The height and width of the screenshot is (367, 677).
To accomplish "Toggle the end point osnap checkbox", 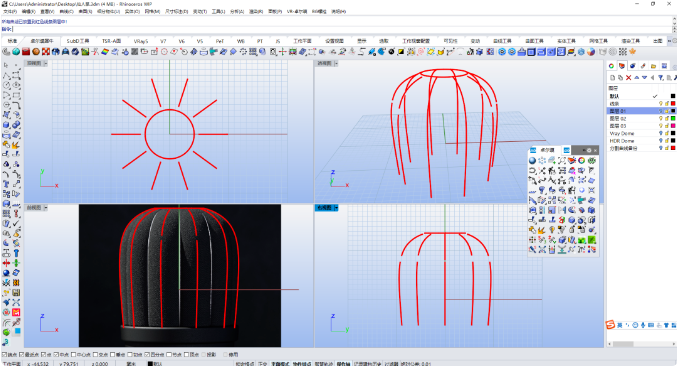I will 4,354.
